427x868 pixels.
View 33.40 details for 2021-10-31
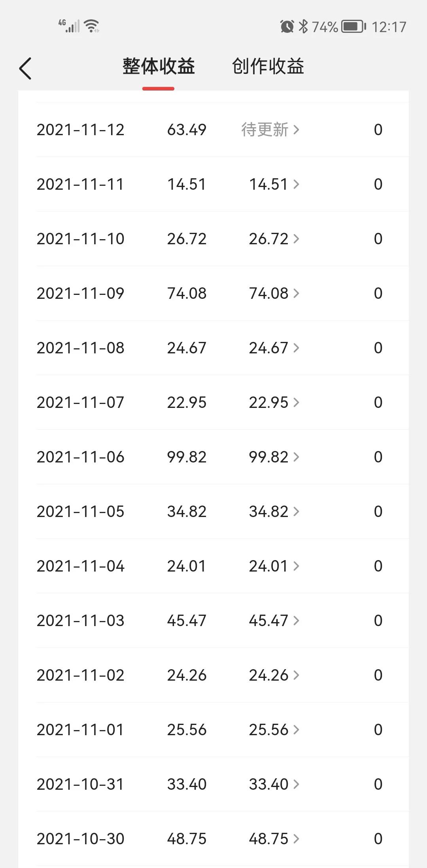[274, 784]
